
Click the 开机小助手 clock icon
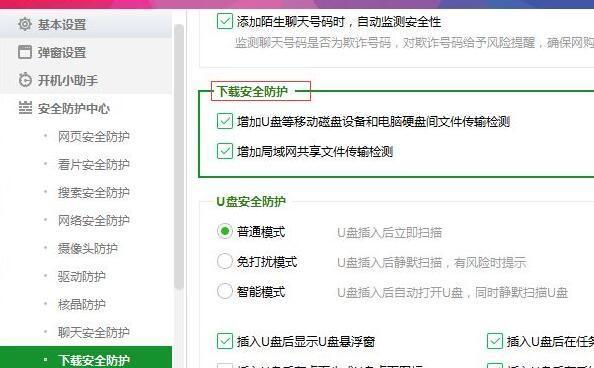(25, 80)
